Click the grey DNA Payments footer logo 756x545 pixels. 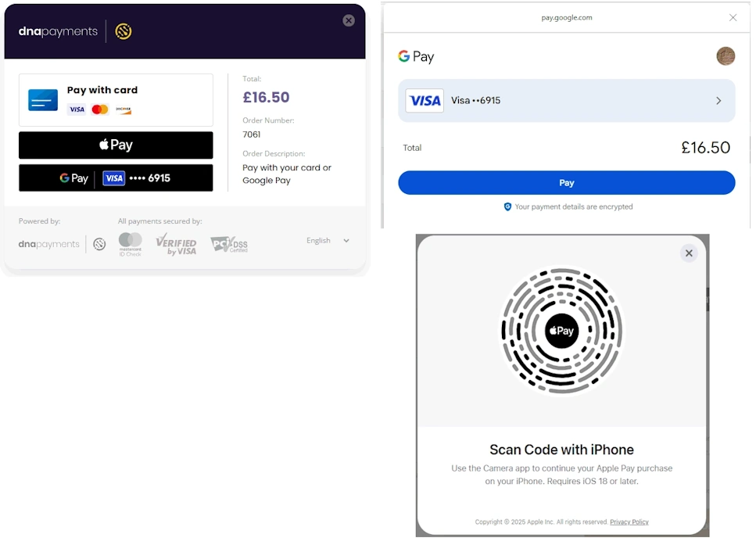[62, 244]
